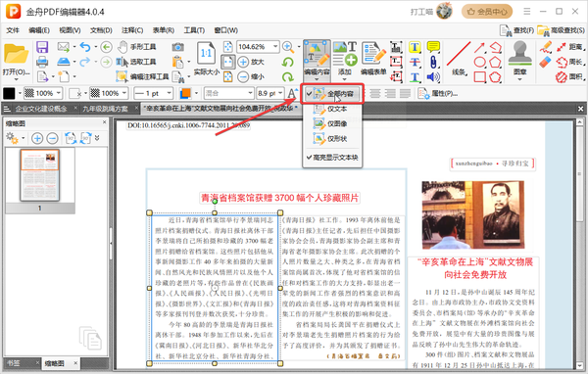Image resolution: width=588 pixels, height=374 pixels.
Task: Open the zoom percentage 104.62% dropdown
Action: pyautogui.click(x=275, y=47)
